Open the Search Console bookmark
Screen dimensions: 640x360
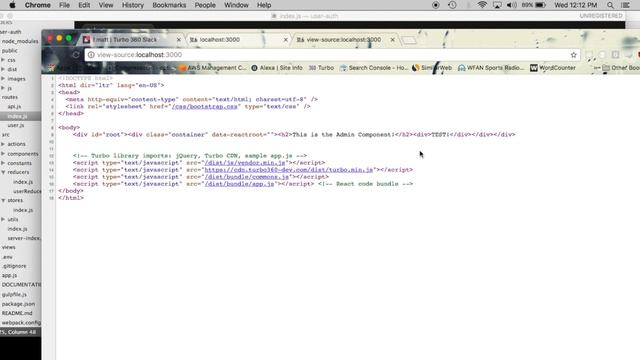[373, 68]
